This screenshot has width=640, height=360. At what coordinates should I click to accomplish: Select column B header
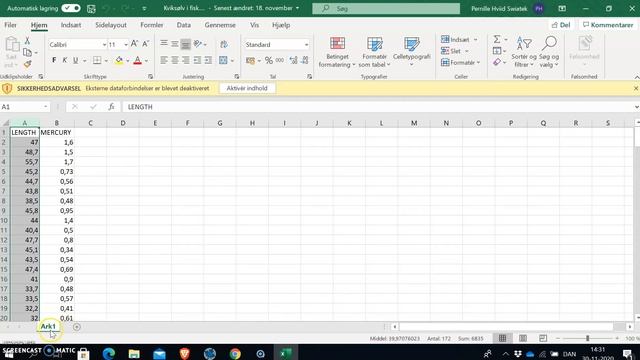pos(56,123)
